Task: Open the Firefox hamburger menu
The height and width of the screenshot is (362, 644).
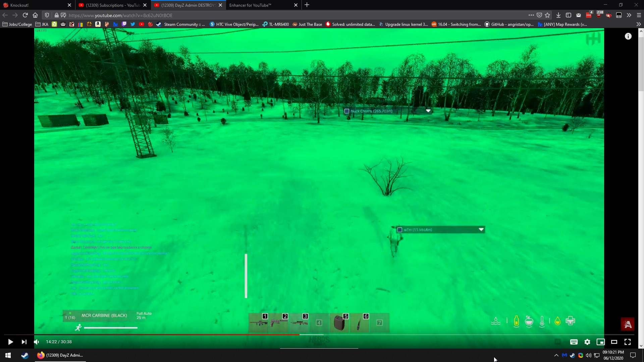Action: click(x=639, y=15)
